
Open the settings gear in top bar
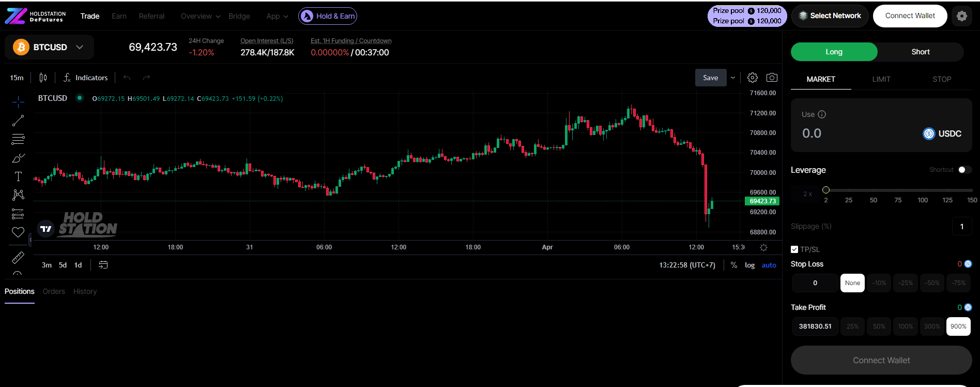[962, 16]
